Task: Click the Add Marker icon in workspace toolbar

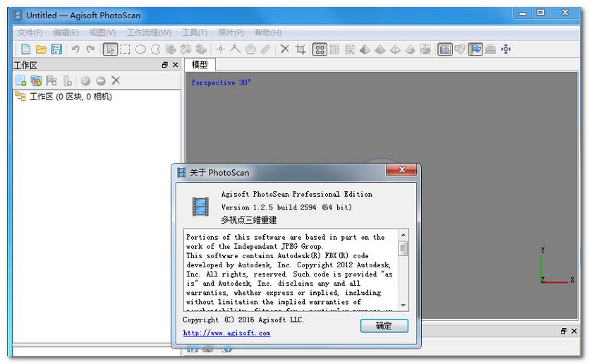Action: tap(51, 80)
